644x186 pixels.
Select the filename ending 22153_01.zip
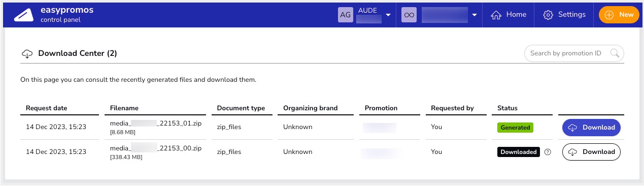click(156, 123)
